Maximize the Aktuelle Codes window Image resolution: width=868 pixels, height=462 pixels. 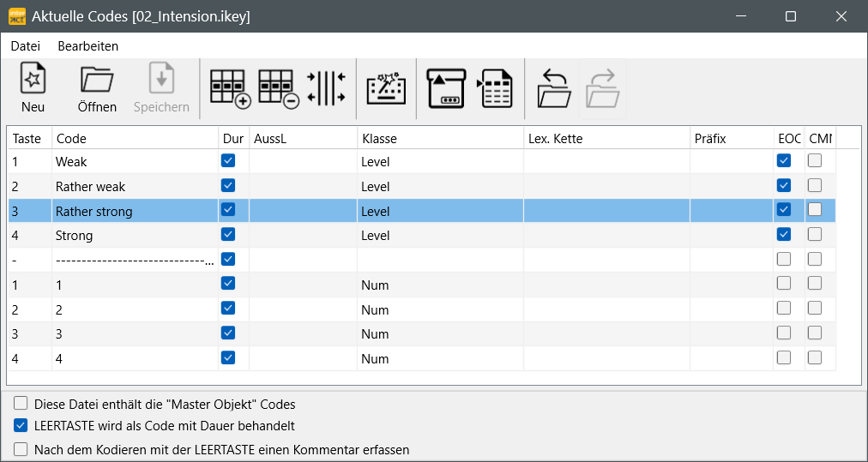tap(791, 16)
